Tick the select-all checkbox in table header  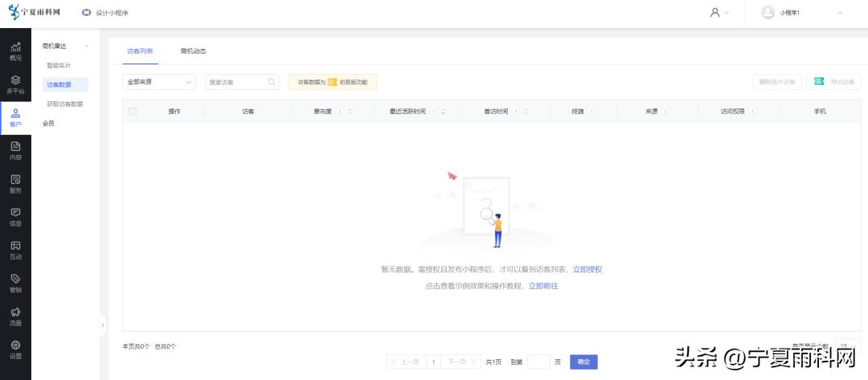133,111
